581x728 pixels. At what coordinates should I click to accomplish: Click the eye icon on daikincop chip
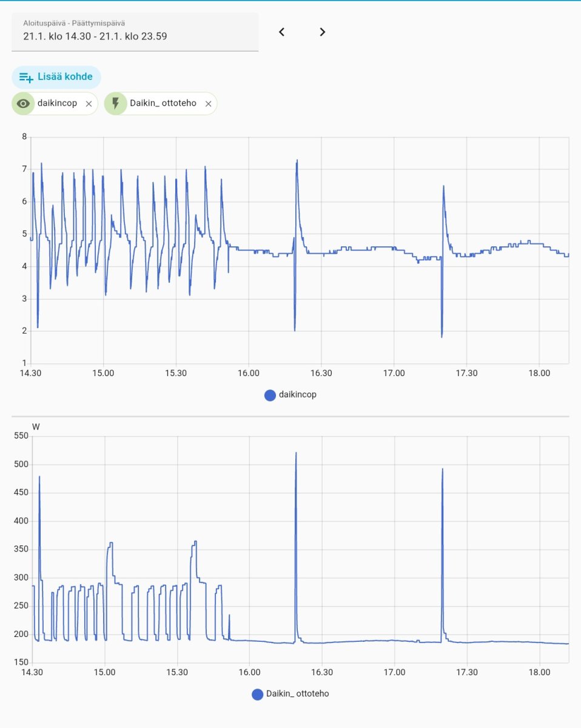[x=24, y=104]
